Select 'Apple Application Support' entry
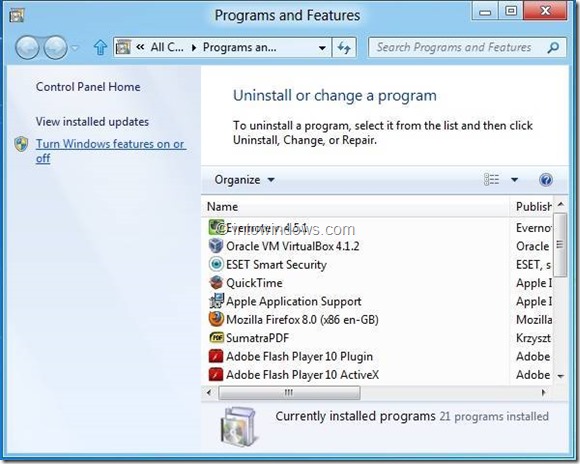 [294, 301]
